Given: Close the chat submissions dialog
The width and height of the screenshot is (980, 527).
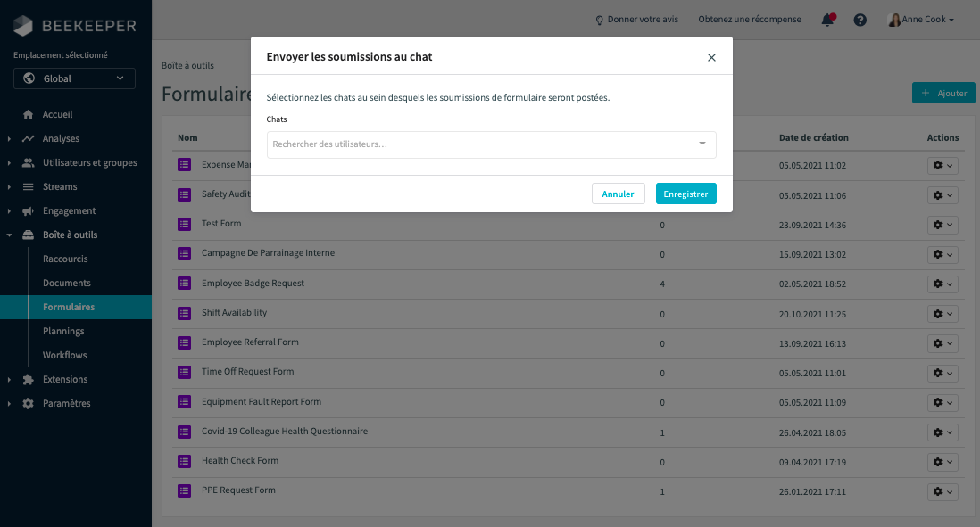Looking at the screenshot, I should tap(711, 57).
